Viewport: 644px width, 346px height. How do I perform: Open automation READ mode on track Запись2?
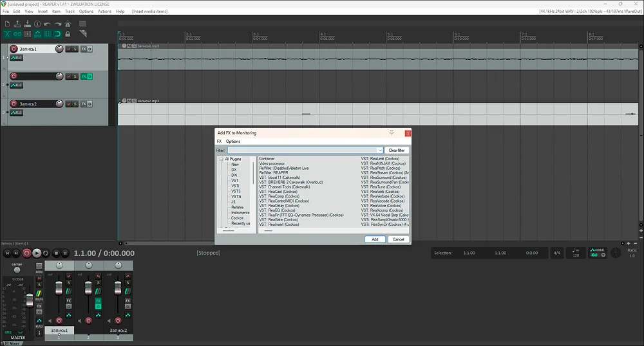pos(17,113)
